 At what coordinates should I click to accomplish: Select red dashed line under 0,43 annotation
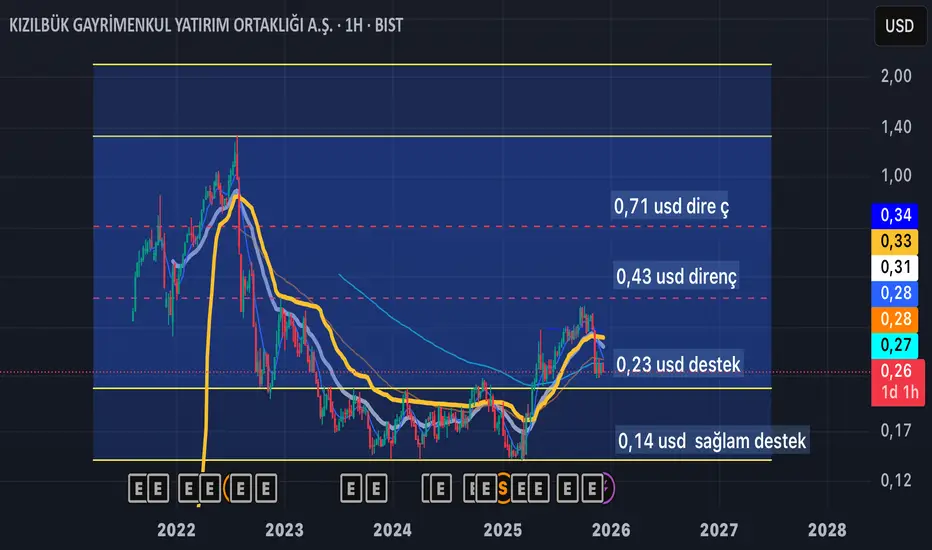[432, 298]
